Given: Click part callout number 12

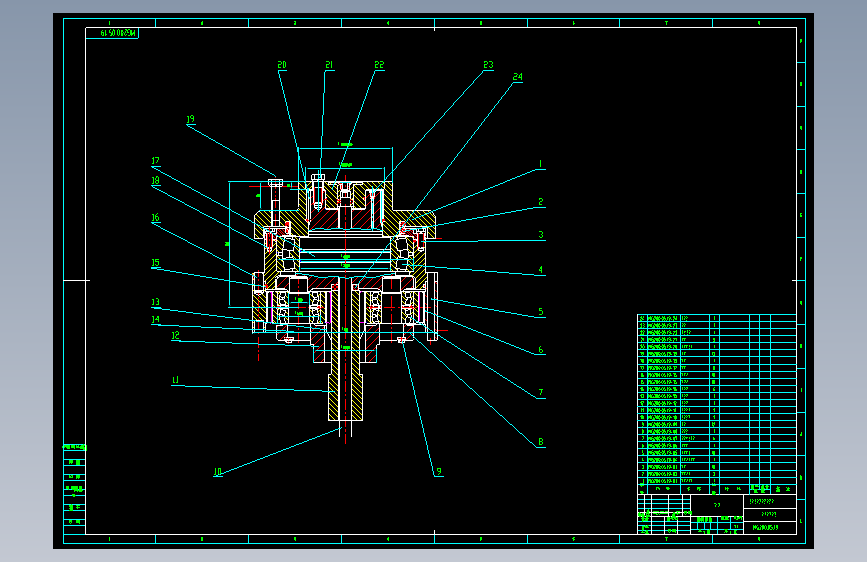Looking at the screenshot, I should point(175,335).
